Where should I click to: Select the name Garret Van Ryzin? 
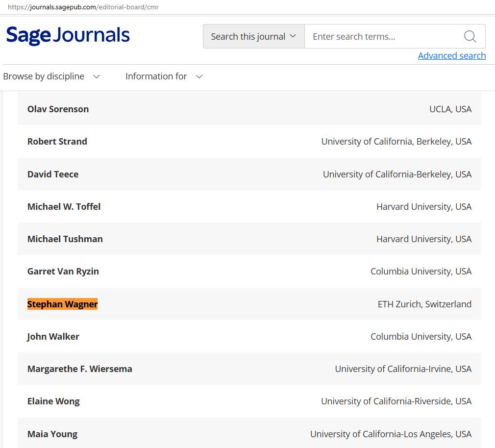[63, 271]
